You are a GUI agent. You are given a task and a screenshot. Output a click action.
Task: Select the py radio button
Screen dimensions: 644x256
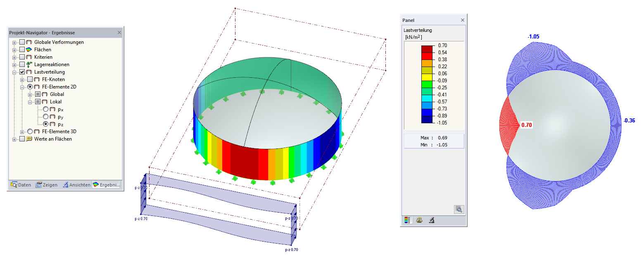[45, 117]
